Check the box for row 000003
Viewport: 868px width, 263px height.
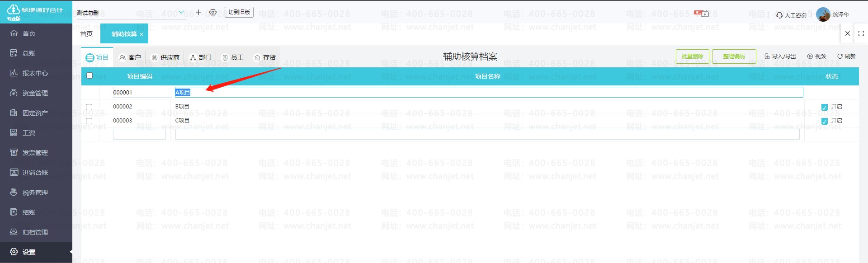click(x=89, y=121)
